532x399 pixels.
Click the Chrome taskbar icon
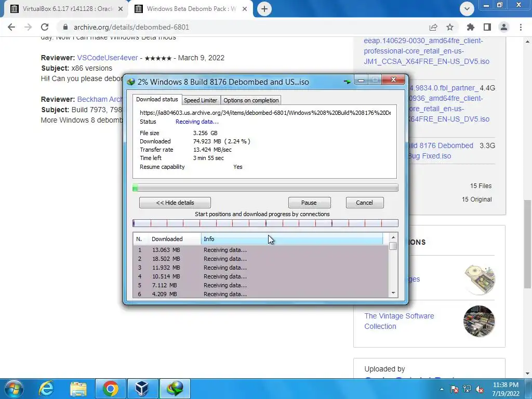[x=111, y=389]
